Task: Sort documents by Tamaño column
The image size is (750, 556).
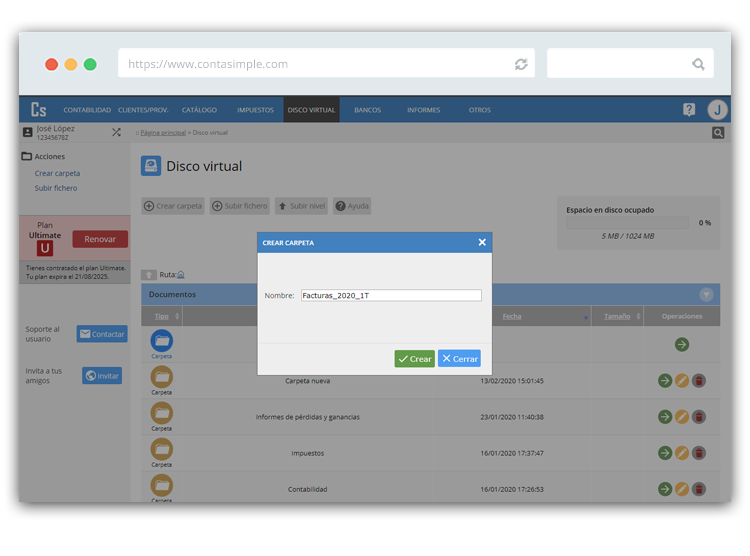Action: click(x=617, y=316)
